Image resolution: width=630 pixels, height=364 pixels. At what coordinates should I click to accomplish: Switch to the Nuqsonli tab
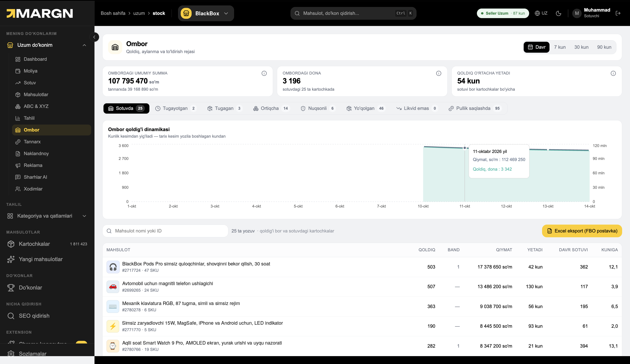point(318,108)
